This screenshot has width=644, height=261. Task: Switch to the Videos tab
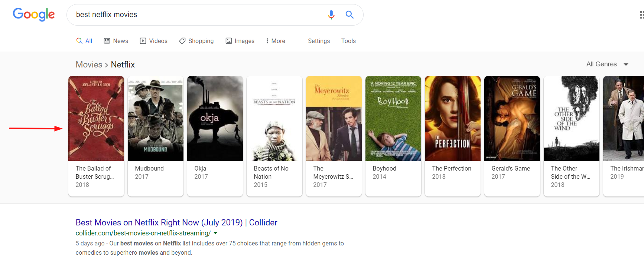153,41
